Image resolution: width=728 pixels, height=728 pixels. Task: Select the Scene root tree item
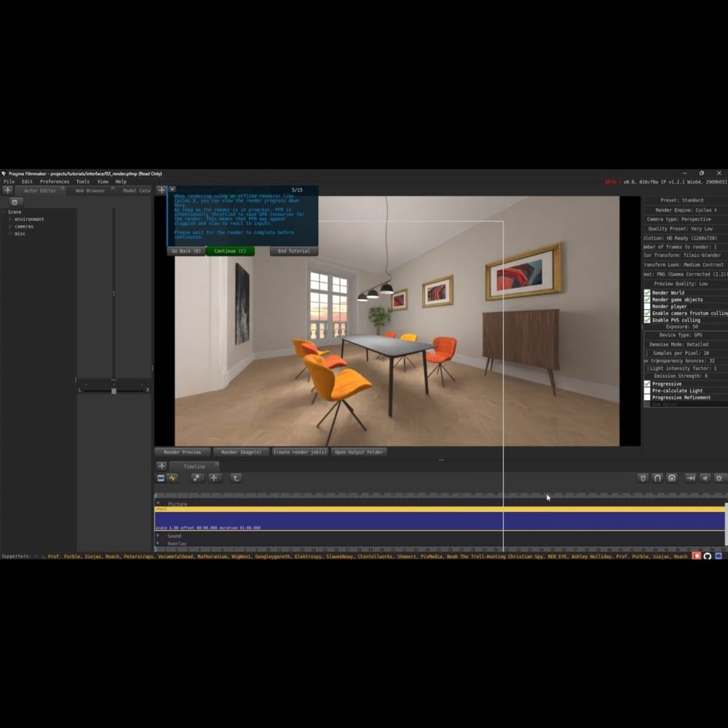15,212
